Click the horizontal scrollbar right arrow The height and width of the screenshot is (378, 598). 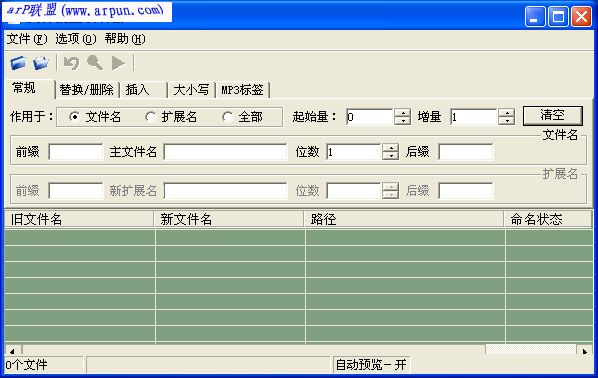coord(585,350)
